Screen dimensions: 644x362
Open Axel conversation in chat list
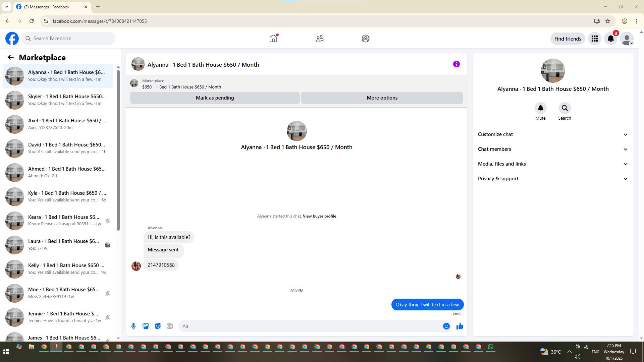tap(58, 124)
